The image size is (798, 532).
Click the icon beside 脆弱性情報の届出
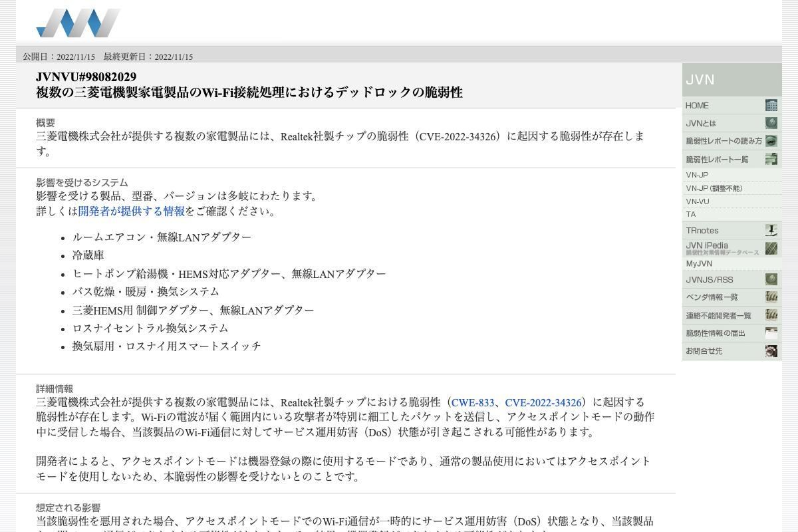pos(771,333)
